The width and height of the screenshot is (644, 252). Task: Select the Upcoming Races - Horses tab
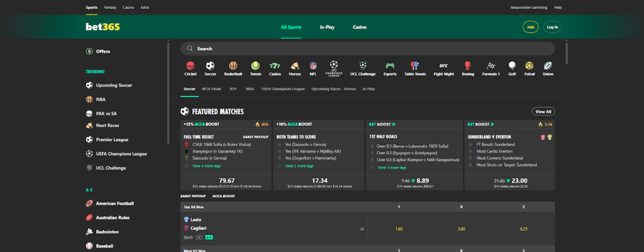pyautogui.click(x=333, y=89)
